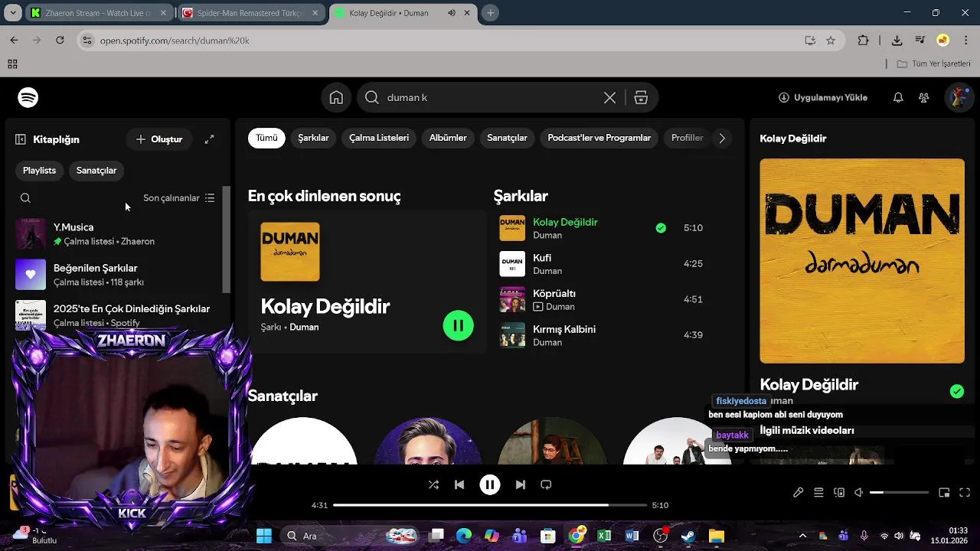Go to Spotify home
The height and width of the screenshot is (551, 980).
coord(336,97)
